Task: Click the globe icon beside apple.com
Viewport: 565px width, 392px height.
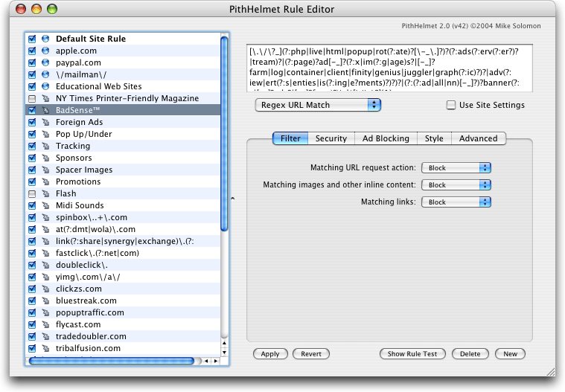Action: click(45, 51)
